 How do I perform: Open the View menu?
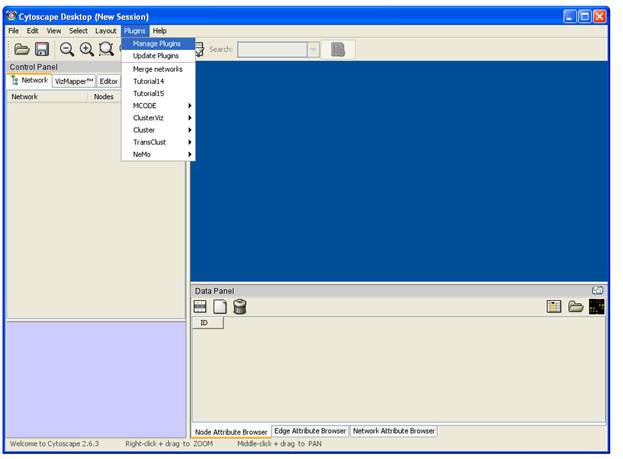pyautogui.click(x=54, y=31)
